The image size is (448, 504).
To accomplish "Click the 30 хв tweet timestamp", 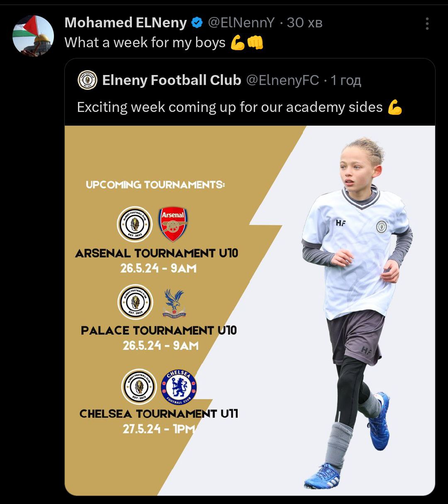I will [304, 23].
